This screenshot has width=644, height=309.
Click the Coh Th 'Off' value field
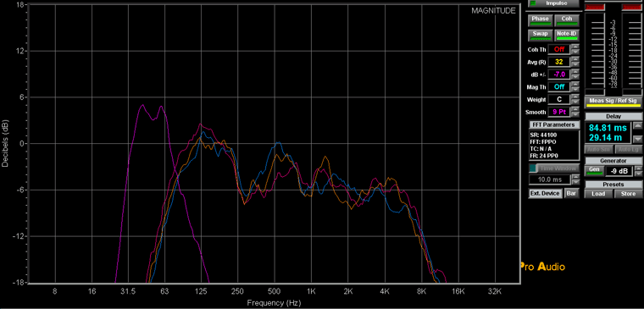pos(559,49)
